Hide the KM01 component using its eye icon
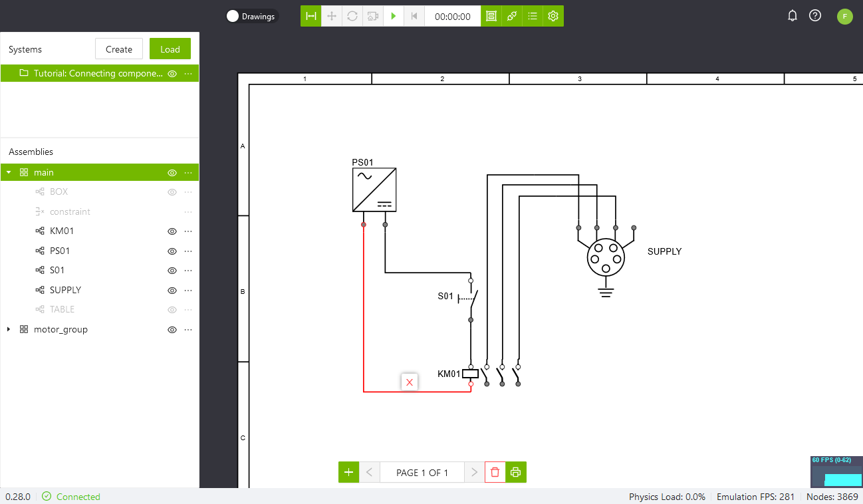The height and width of the screenshot is (504, 863). coord(172,231)
